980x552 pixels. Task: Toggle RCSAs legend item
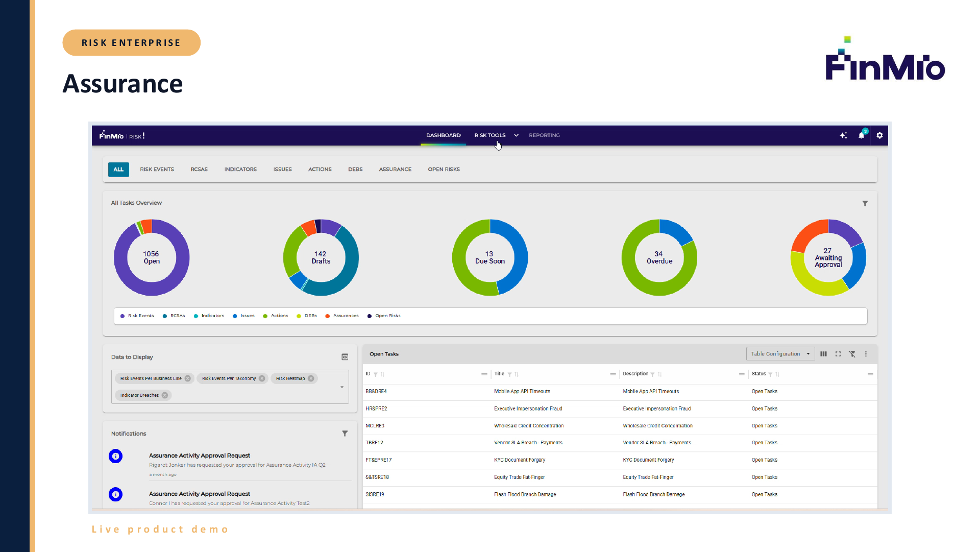(174, 316)
